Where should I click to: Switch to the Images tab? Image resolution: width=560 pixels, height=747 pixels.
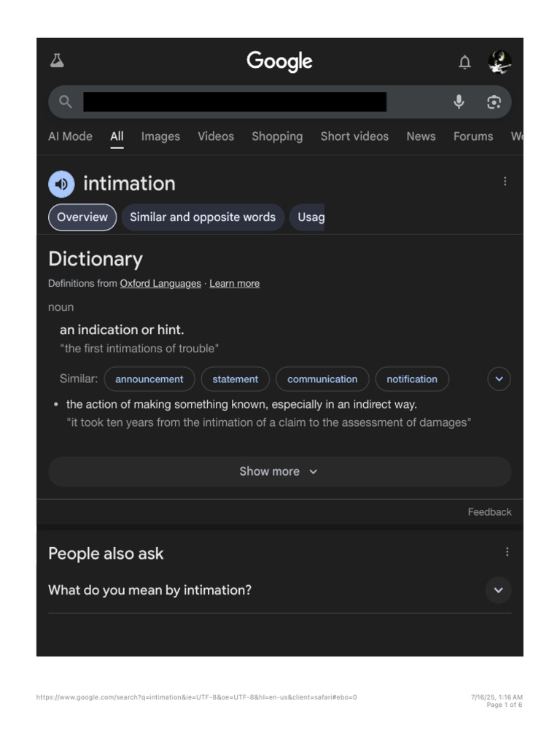pyautogui.click(x=160, y=136)
